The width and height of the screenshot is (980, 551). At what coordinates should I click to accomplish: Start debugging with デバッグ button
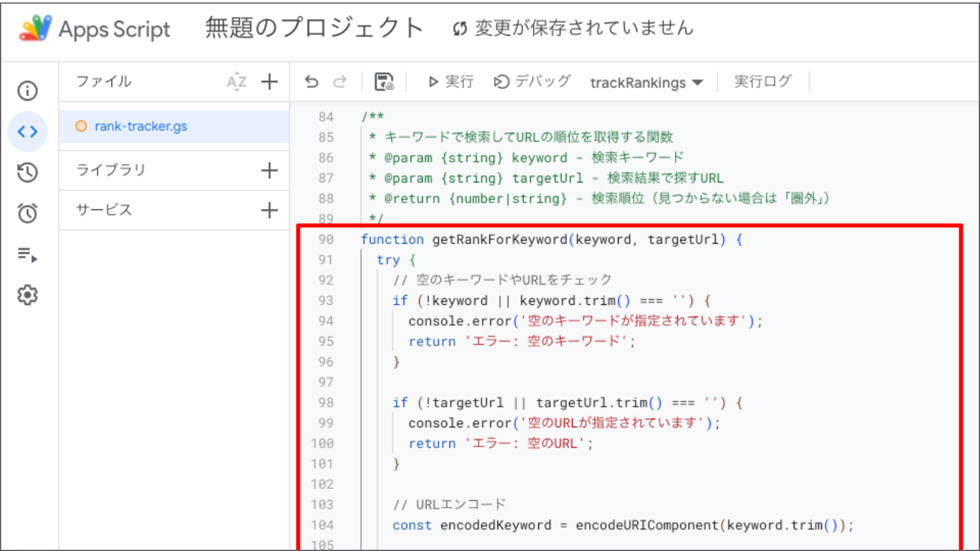(x=532, y=81)
